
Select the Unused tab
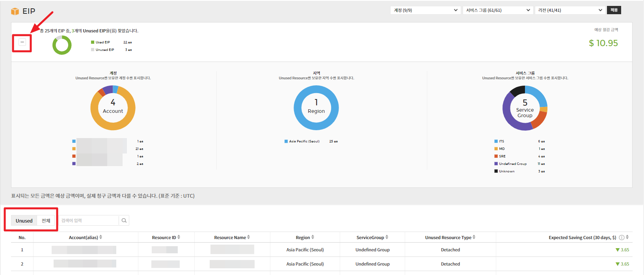[x=24, y=221]
